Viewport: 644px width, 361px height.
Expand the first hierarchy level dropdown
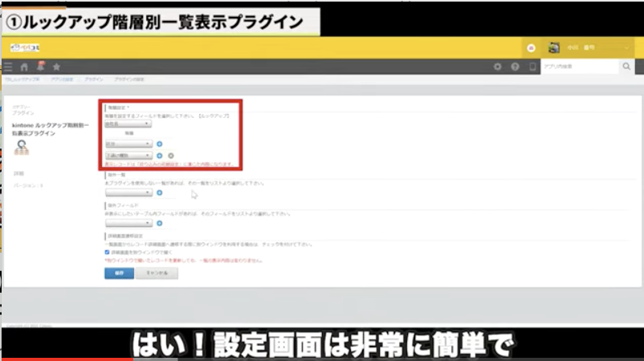[128, 144]
